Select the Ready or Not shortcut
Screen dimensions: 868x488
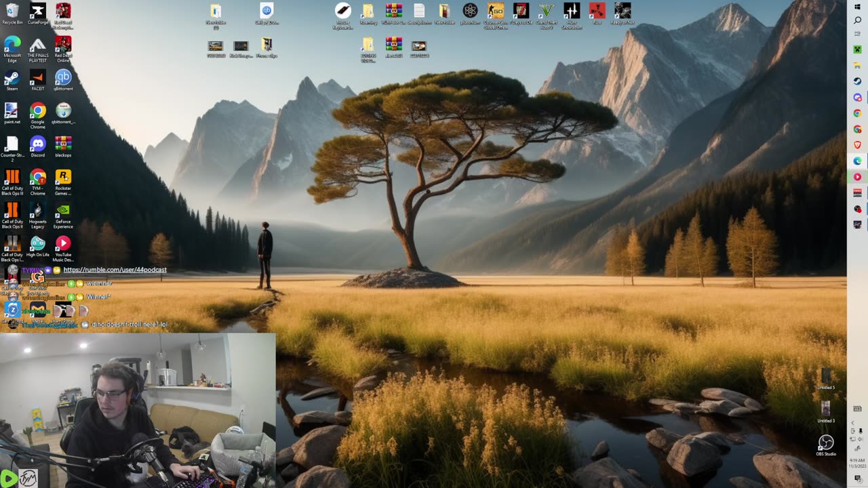623,14
